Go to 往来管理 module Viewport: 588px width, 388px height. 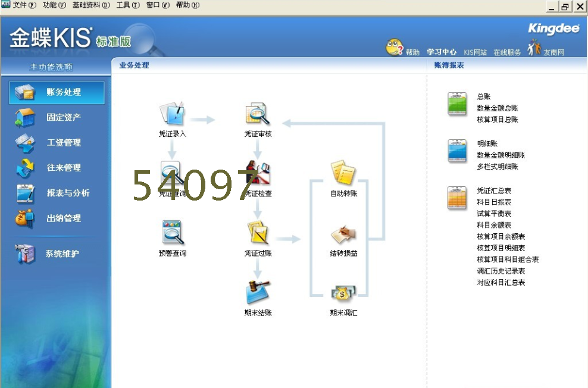tap(64, 168)
